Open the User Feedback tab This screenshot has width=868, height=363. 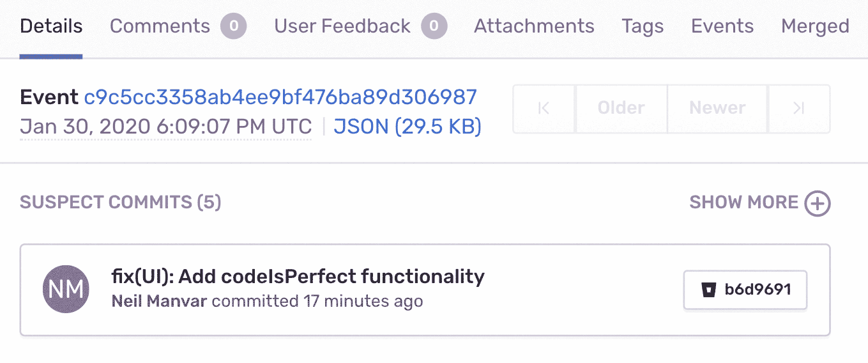(342, 26)
